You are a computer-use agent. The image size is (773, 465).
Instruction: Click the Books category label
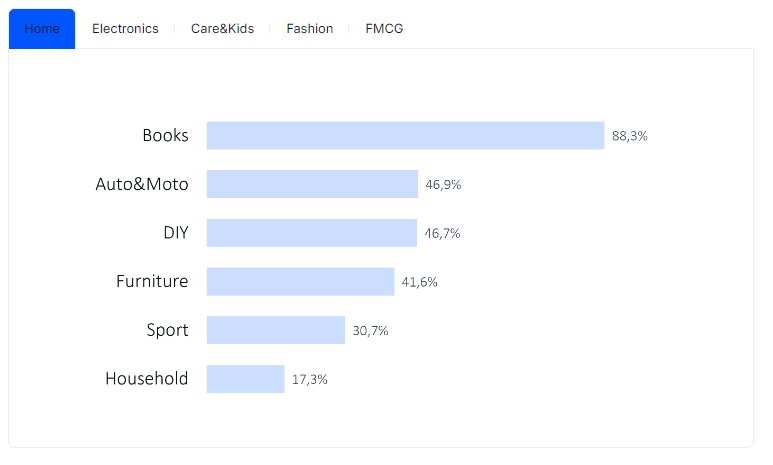(165, 136)
